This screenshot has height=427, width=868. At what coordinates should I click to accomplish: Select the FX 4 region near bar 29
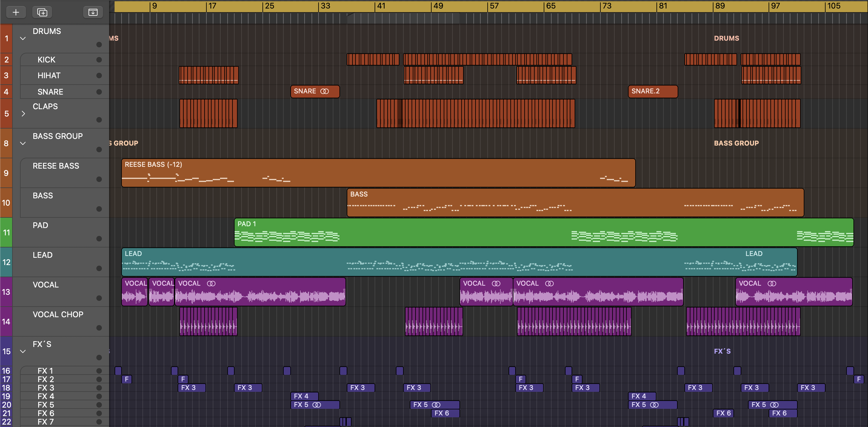[x=305, y=396]
